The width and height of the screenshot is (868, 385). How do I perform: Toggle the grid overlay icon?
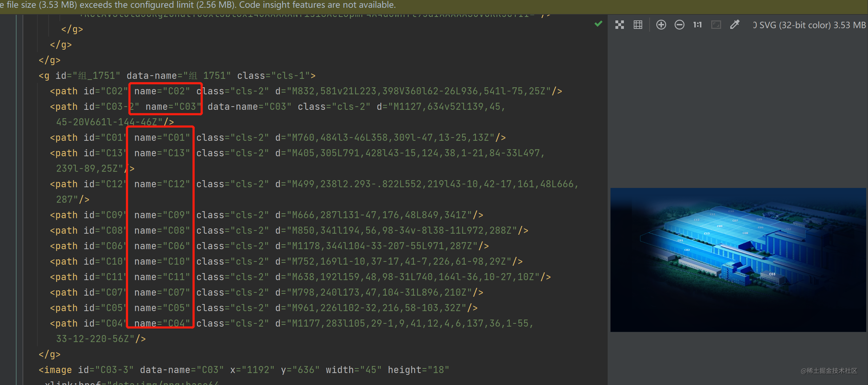[638, 25]
